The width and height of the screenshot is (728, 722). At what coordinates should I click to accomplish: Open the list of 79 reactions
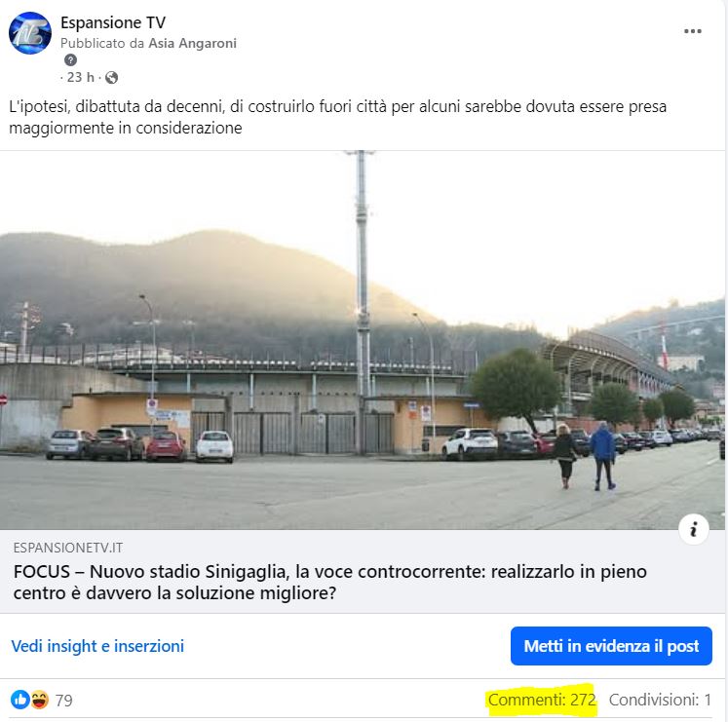64,701
